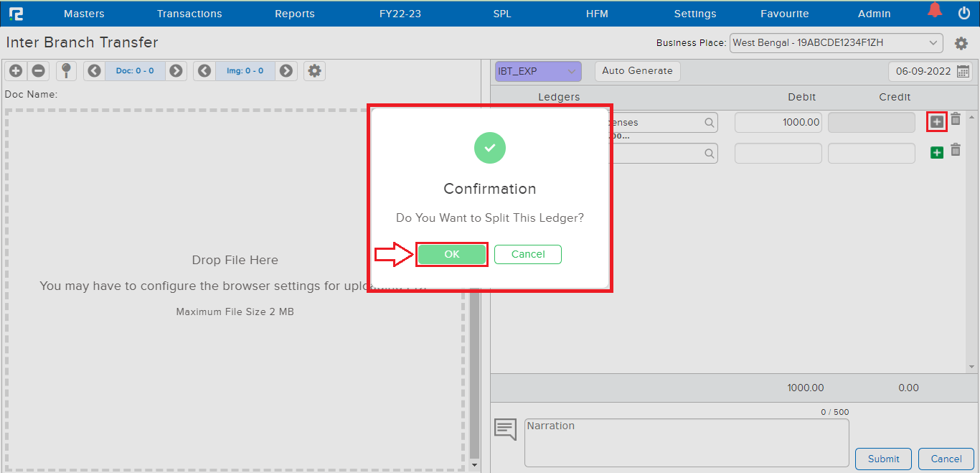Open the Transactions menu
Viewport: 980px width, 473px height.
[x=189, y=14]
